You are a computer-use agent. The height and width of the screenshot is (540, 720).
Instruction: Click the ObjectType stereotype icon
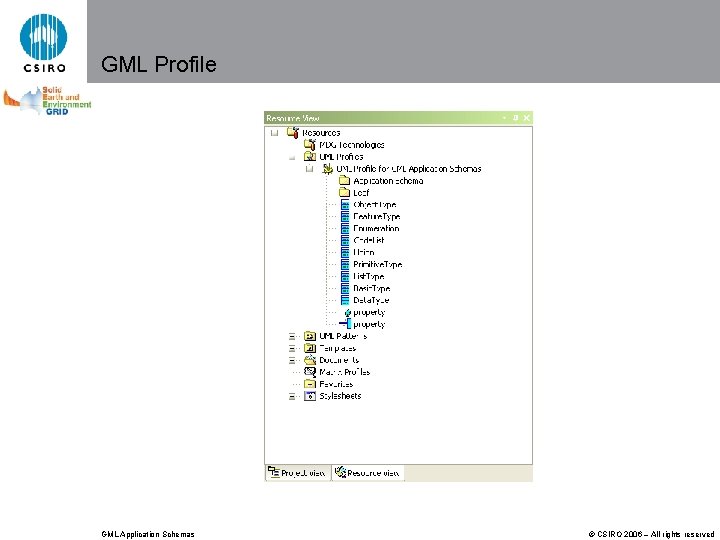tap(345, 205)
